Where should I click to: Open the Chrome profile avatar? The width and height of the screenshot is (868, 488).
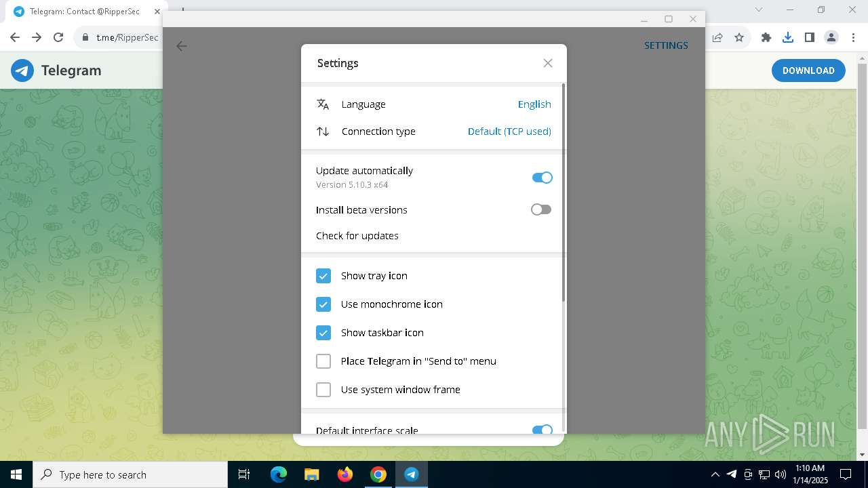831,37
